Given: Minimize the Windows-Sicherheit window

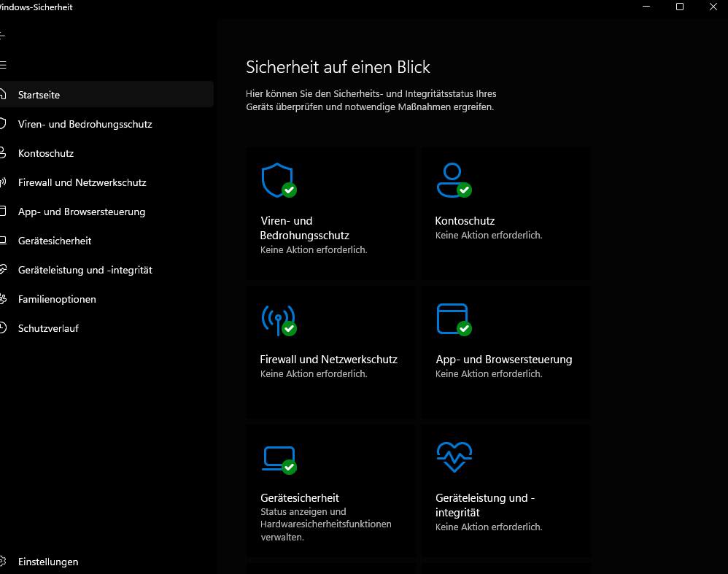Looking at the screenshot, I should point(646,7).
